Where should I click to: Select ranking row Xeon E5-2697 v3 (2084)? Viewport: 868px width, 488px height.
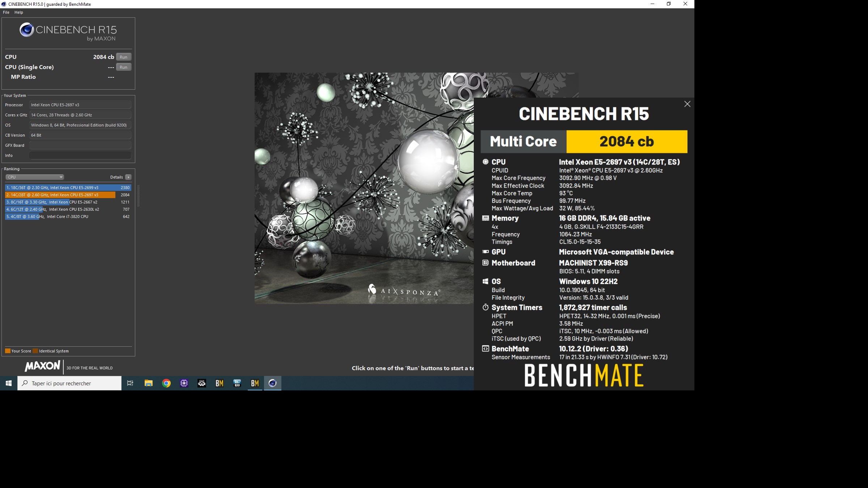pos(68,195)
